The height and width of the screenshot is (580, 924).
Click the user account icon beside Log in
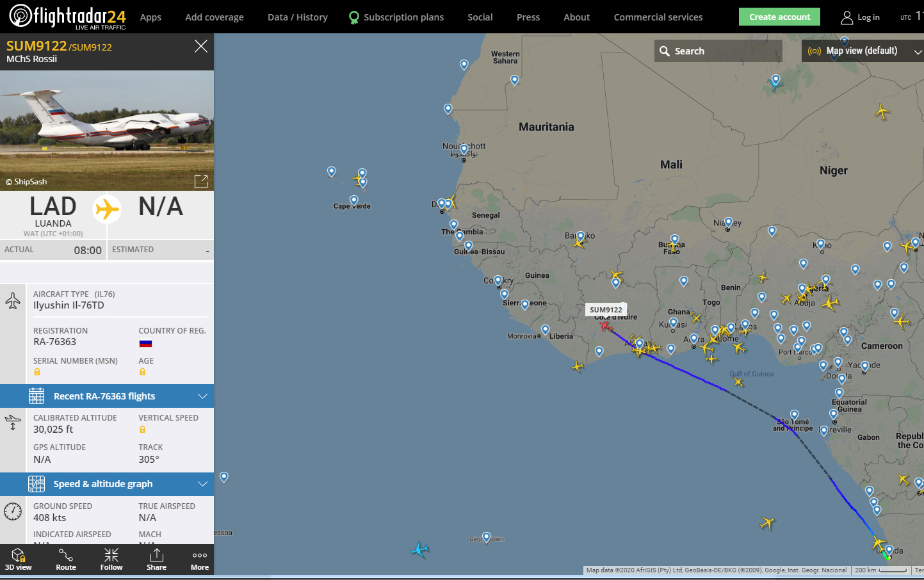click(x=847, y=17)
